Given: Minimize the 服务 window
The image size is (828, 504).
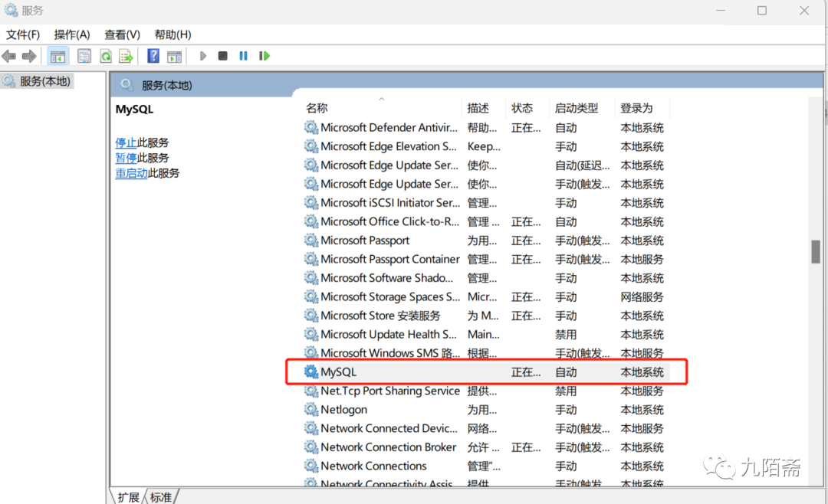Looking at the screenshot, I should pyautogui.click(x=720, y=11).
